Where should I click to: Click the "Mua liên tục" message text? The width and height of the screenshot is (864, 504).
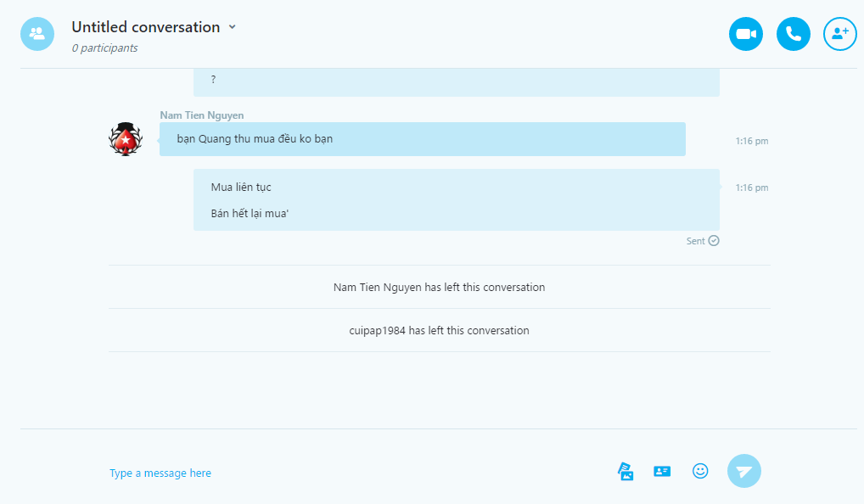[x=241, y=188]
